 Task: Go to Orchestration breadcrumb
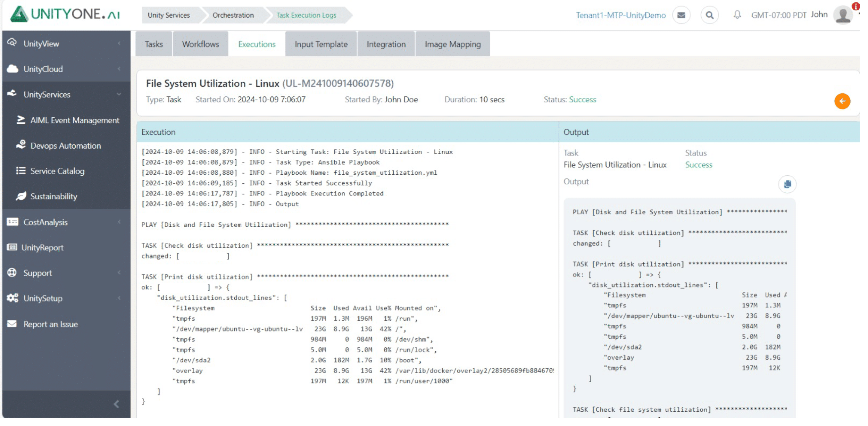[x=233, y=15]
